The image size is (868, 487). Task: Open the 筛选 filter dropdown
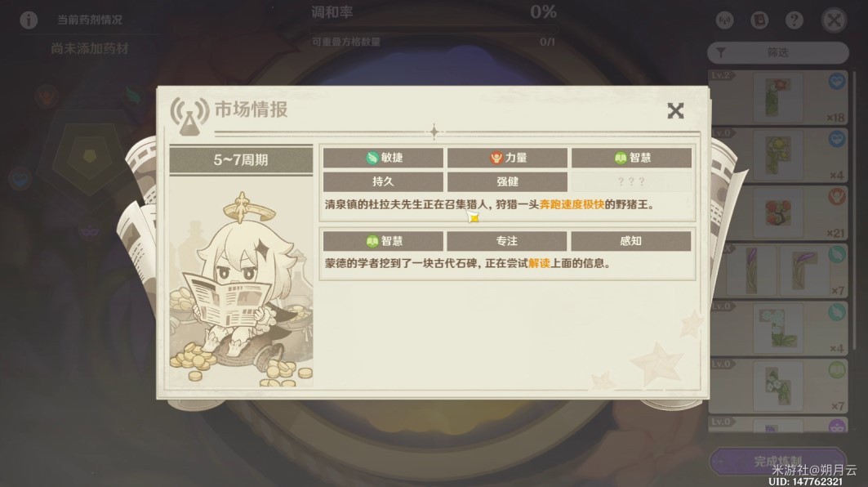(x=777, y=52)
